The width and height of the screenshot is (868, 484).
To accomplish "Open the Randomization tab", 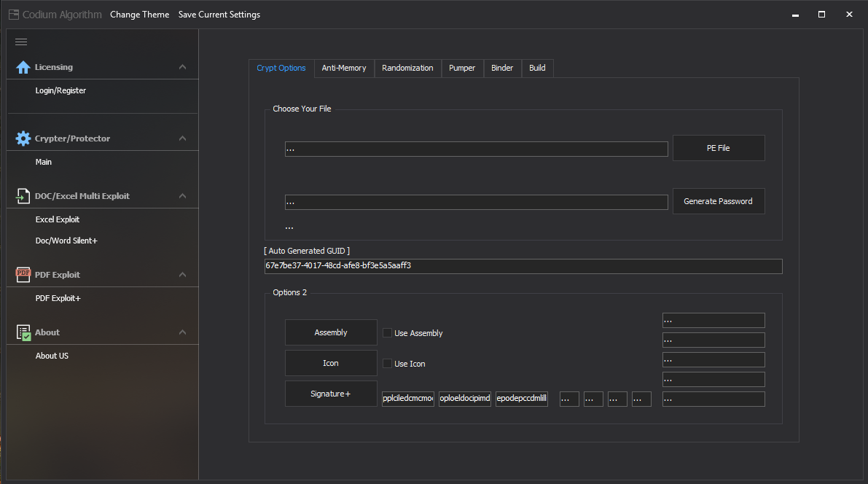I will pos(407,68).
